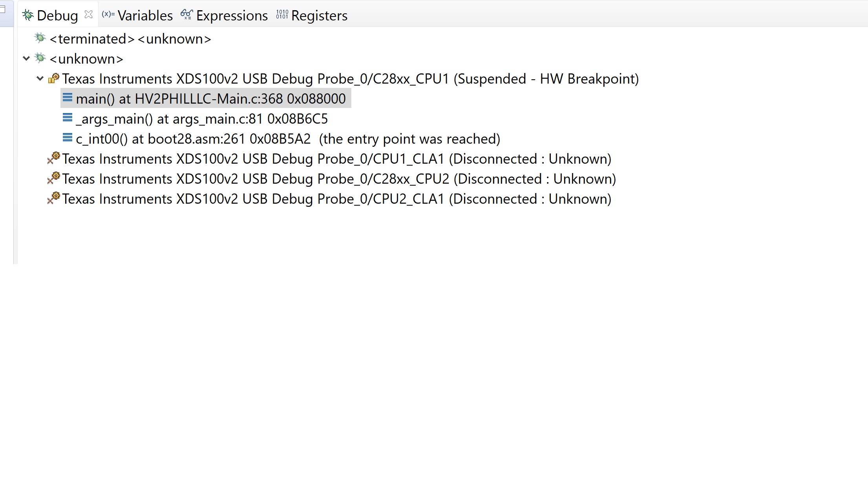Select the disconnected CPU1_CLA1 entry
868x478 pixels.
tap(336, 159)
